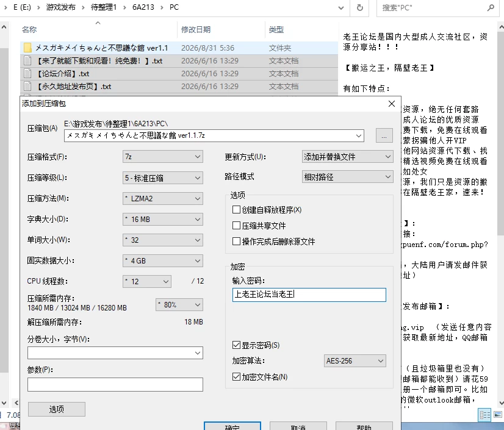Select the 【论坛介绍】.txt file icon
The image size is (504, 430).
(x=27, y=74)
